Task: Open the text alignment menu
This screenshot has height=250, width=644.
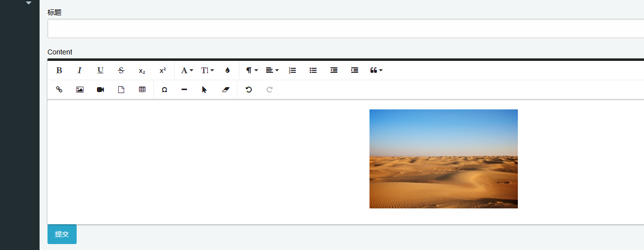Action: click(x=272, y=70)
